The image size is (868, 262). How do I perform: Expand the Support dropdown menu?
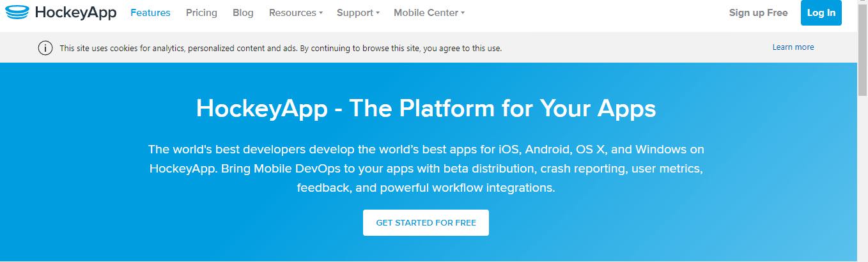358,13
